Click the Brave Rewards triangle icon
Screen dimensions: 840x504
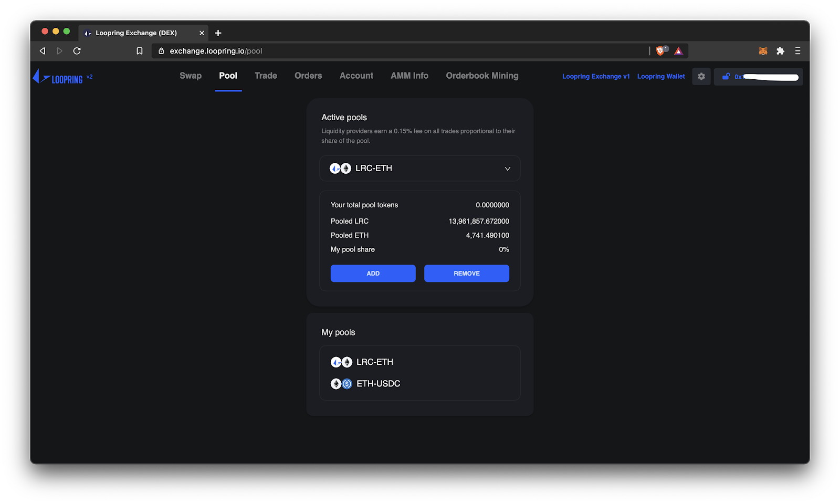click(678, 51)
